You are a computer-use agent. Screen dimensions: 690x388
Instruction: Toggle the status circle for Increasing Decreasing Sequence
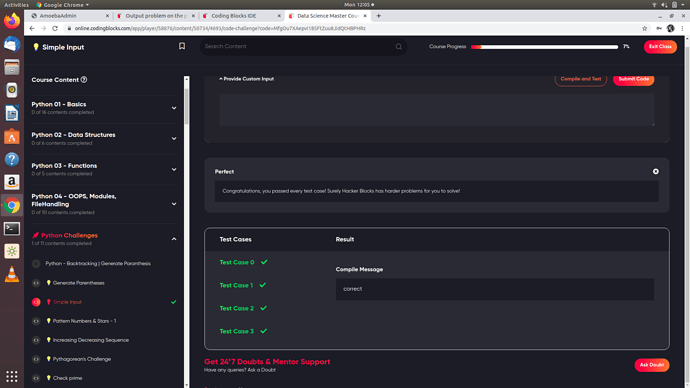(x=36, y=340)
